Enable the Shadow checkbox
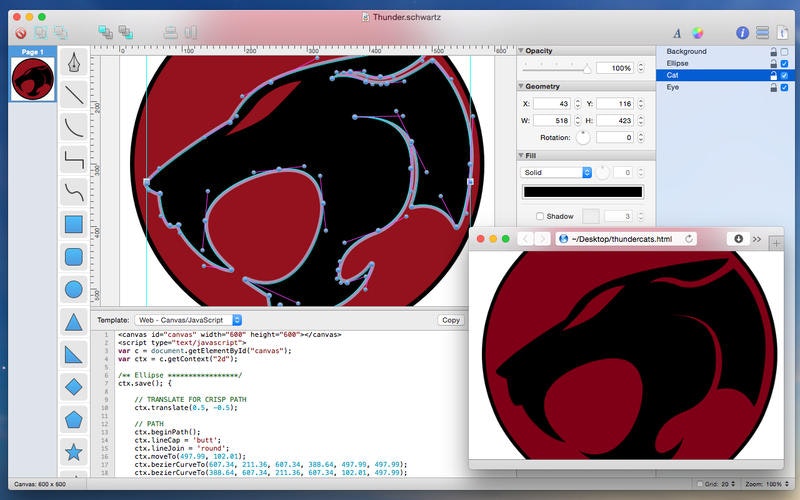This screenshot has width=800, height=500. point(540,216)
